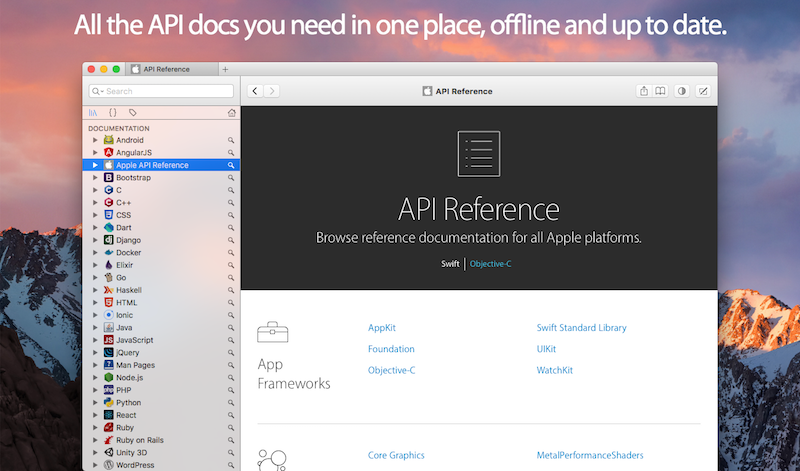Expand the Haskell docset arrow
This screenshot has height=471, width=800.
[95, 290]
